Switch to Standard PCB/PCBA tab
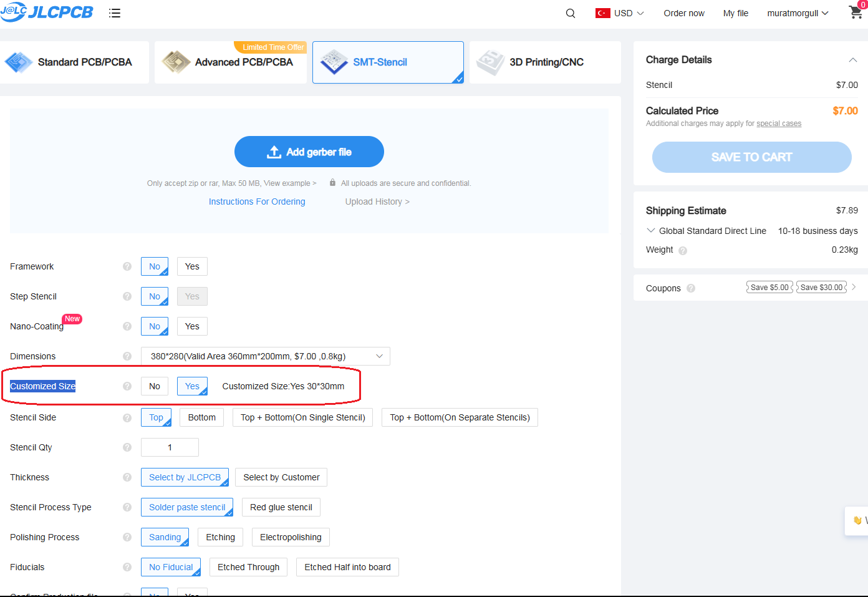 pyautogui.click(x=74, y=62)
